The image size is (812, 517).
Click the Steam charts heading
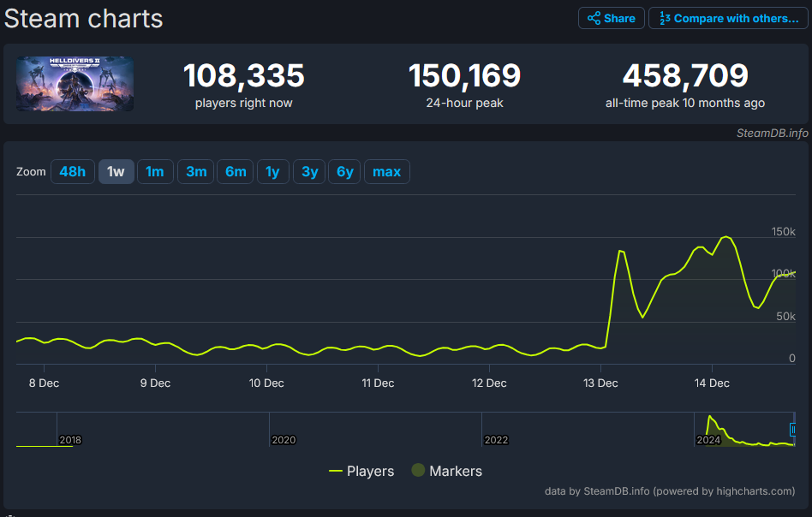[x=83, y=19]
